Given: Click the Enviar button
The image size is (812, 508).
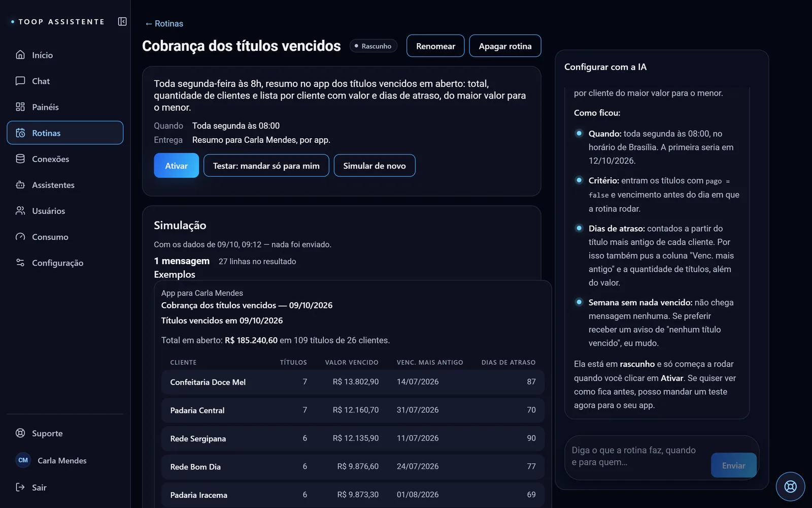Looking at the screenshot, I should point(733,465).
